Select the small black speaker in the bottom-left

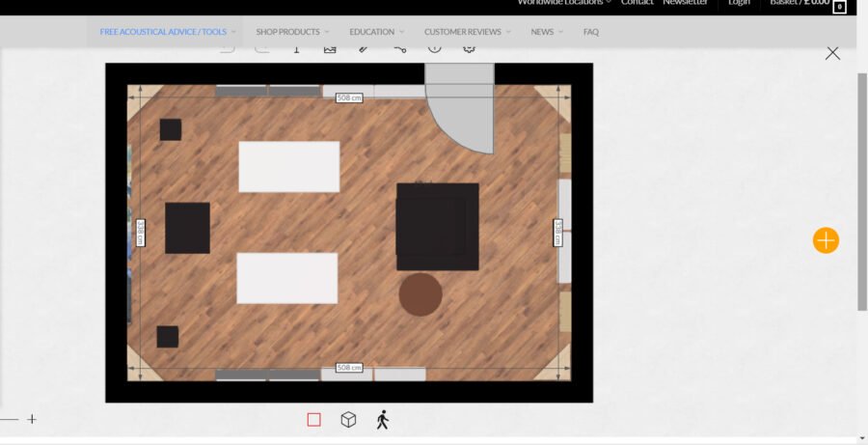[x=168, y=337]
